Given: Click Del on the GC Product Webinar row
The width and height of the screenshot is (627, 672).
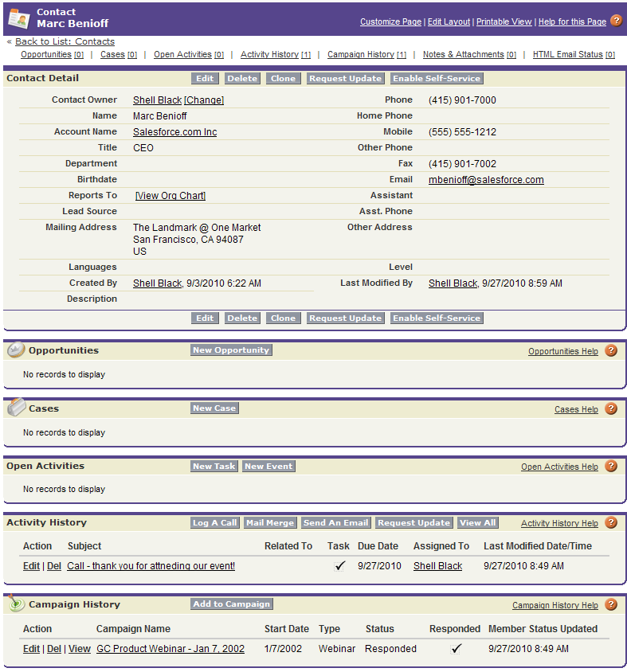Looking at the screenshot, I should (54, 648).
